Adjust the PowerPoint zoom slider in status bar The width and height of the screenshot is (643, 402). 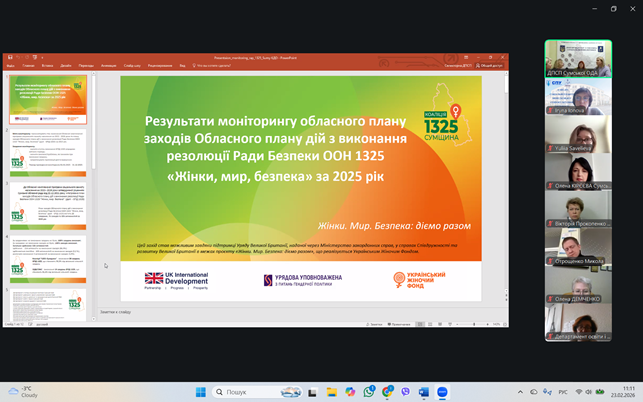472,324
